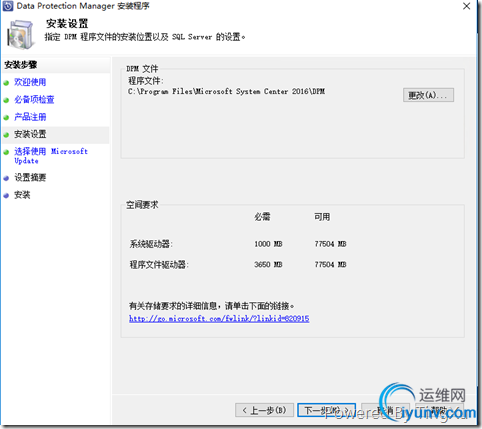Click green bullet beside 安装设置 step
Screen dimensions: 482x429
(6, 135)
